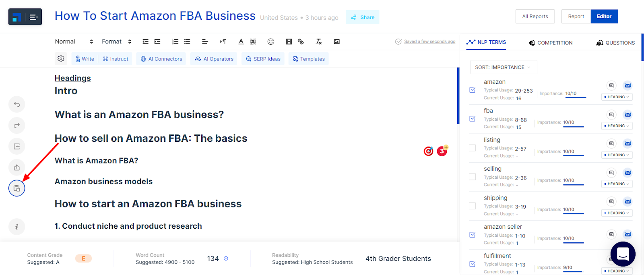Open editor settings gear
The height and width of the screenshot is (275, 644).
61,59
